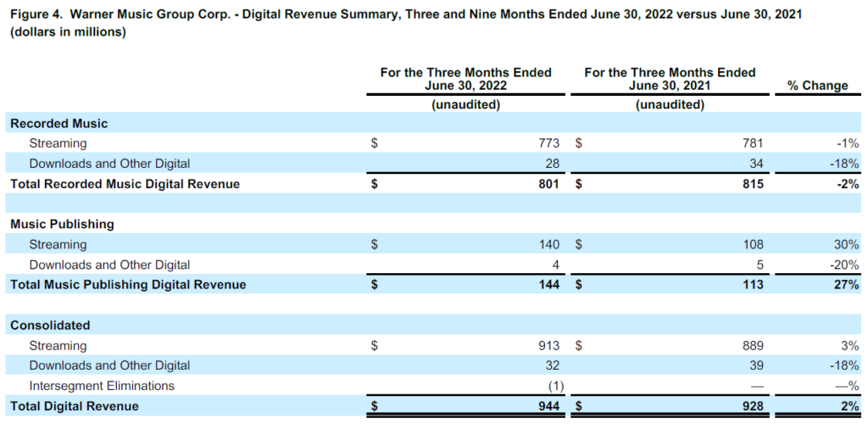The width and height of the screenshot is (868, 424).
Task: Click -18% in Recorded Music downloads row
Action: pos(845,164)
